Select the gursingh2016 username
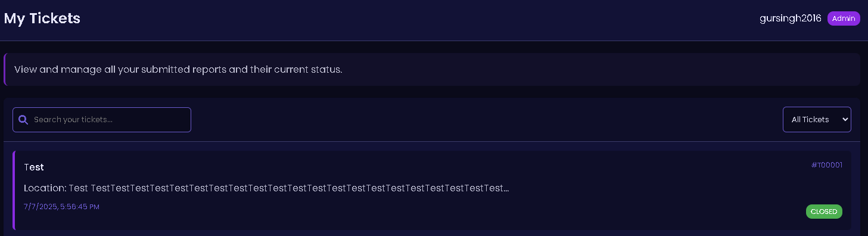 (791, 18)
